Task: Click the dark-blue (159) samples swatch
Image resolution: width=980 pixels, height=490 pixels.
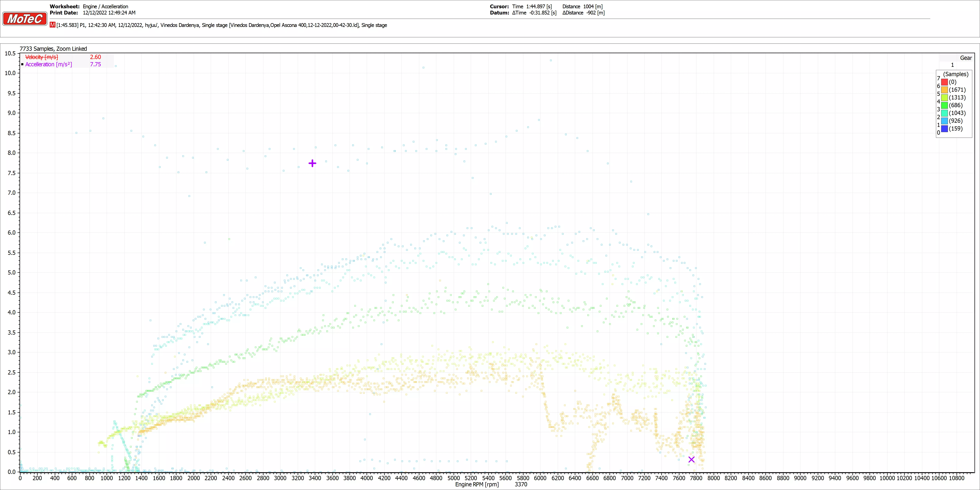Action: click(x=944, y=129)
